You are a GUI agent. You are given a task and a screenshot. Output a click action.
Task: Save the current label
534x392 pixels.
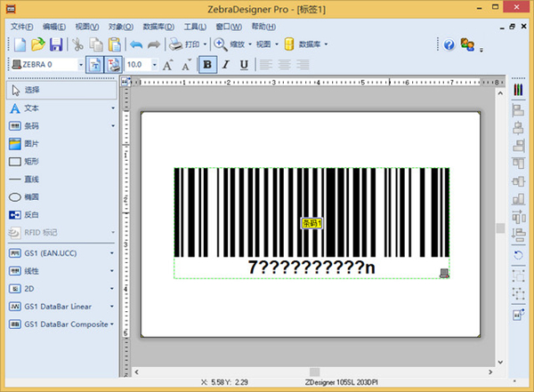pyautogui.click(x=56, y=44)
